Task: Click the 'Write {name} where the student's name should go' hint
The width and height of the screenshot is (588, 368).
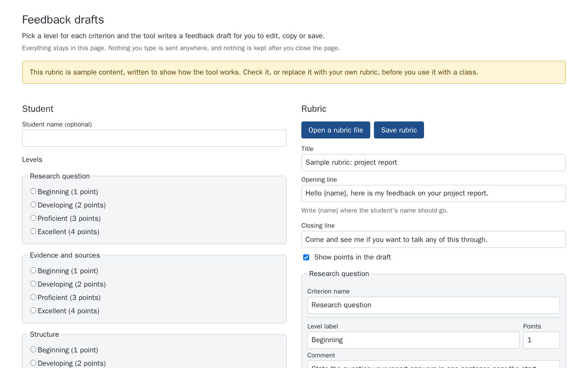Action: (x=374, y=210)
